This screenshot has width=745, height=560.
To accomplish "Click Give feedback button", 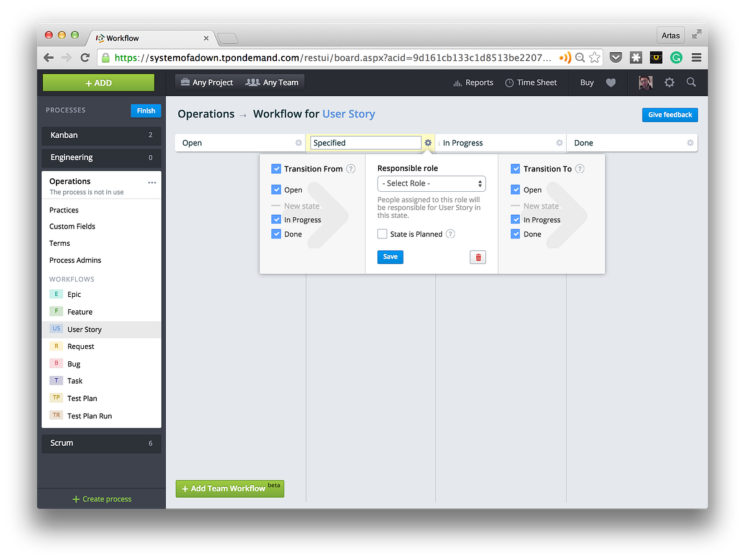I will tap(670, 115).
